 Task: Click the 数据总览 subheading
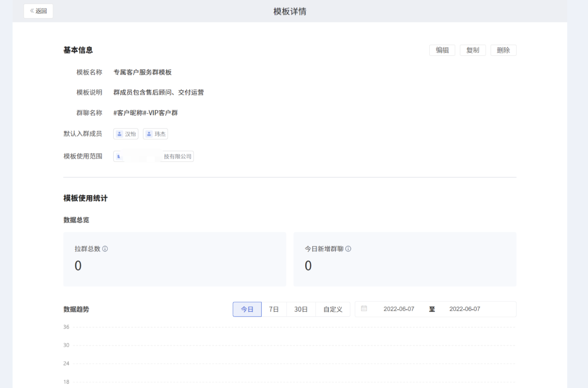[76, 220]
